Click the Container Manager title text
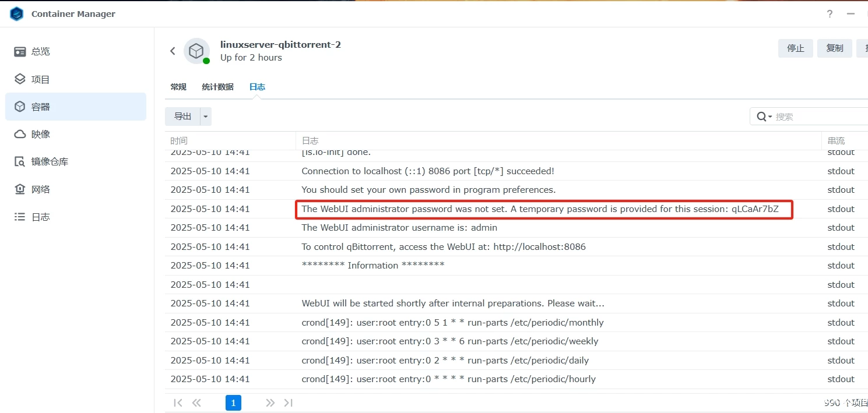Image resolution: width=868 pixels, height=413 pixels. pos(73,14)
